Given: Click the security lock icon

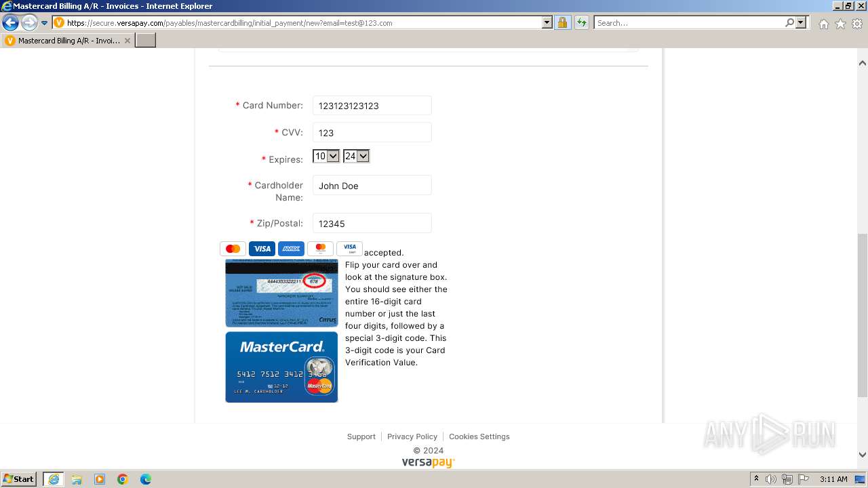Looking at the screenshot, I should (562, 23).
